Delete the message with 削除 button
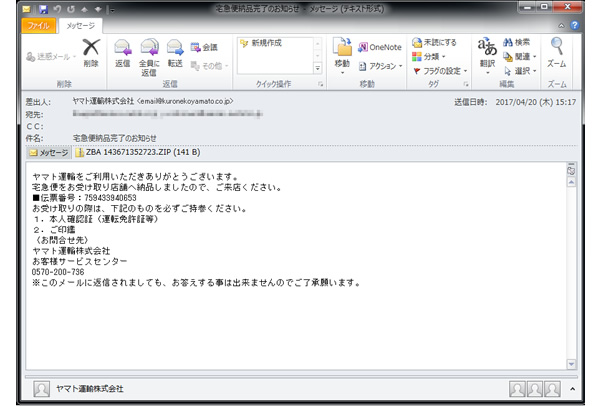Screen dimensions: 600x406 point(91,53)
